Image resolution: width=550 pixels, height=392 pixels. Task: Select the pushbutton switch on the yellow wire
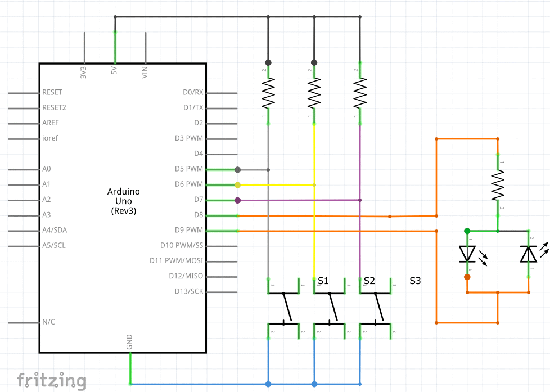click(x=330, y=308)
